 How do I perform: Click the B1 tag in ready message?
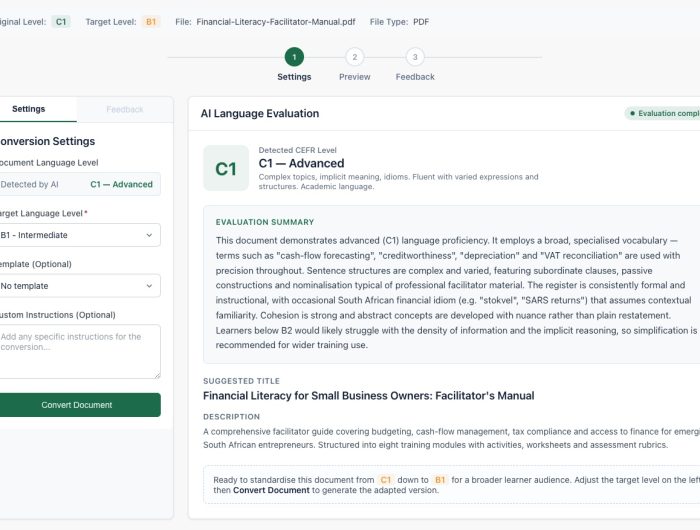(440, 480)
